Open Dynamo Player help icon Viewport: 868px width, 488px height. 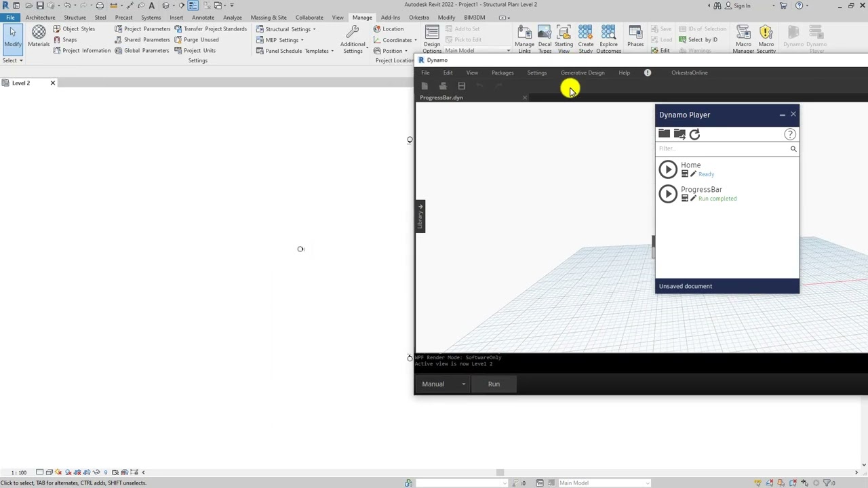(790, 134)
